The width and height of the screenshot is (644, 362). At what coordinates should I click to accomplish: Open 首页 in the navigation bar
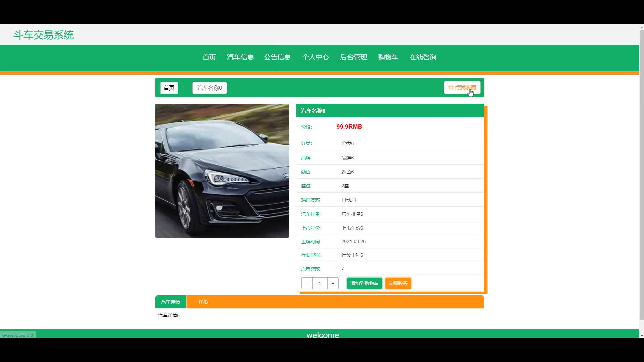coord(209,57)
